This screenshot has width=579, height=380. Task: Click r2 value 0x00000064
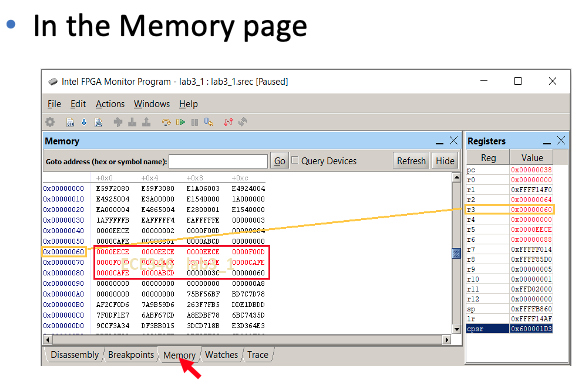531,199
